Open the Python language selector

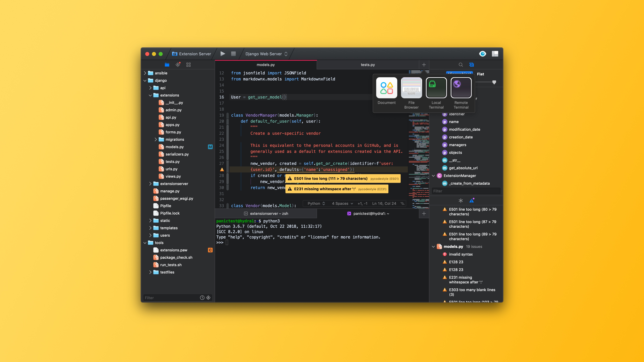[316, 203]
